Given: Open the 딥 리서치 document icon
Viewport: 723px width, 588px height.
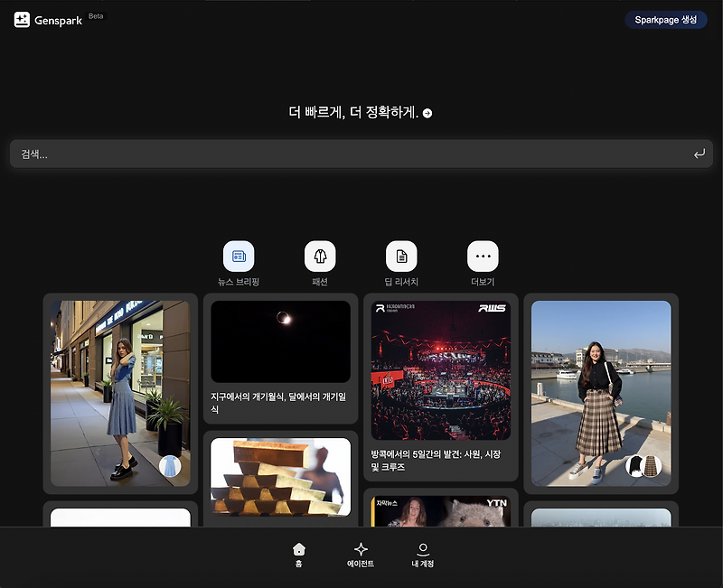Looking at the screenshot, I should tap(400, 257).
